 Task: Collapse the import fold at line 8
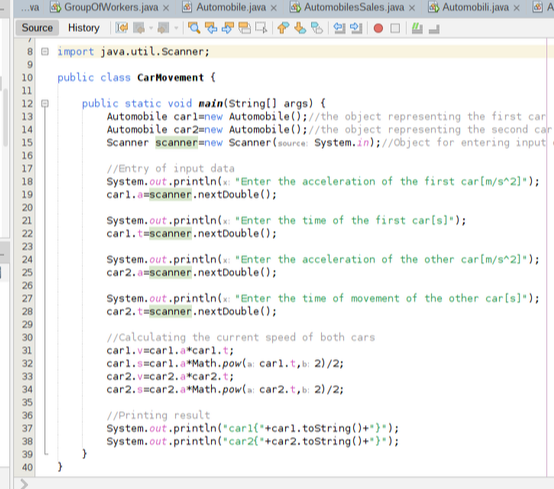point(45,52)
